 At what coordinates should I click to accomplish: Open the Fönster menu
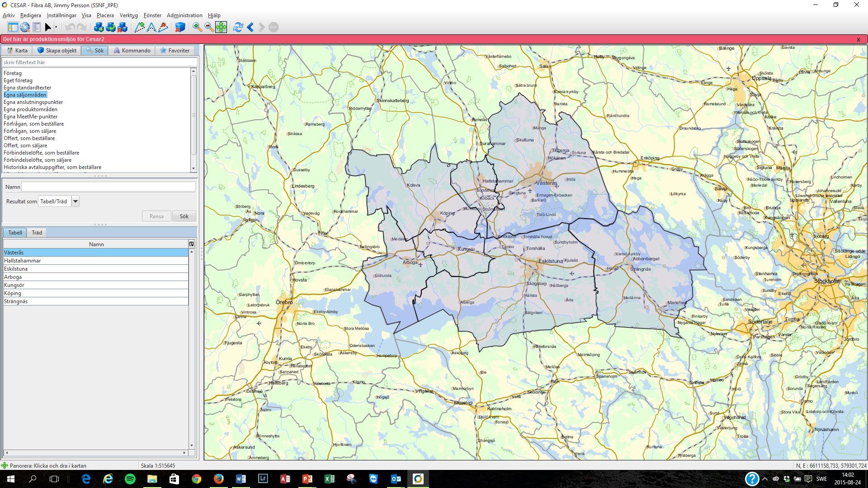tap(152, 15)
